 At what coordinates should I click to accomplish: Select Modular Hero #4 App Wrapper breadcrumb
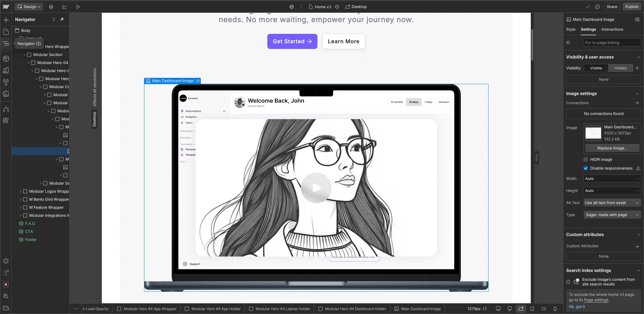(x=147, y=309)
